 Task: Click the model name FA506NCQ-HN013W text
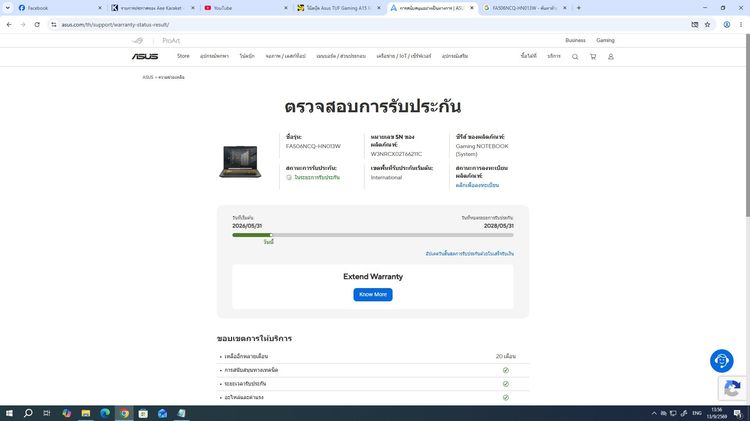tap(313, 146)
